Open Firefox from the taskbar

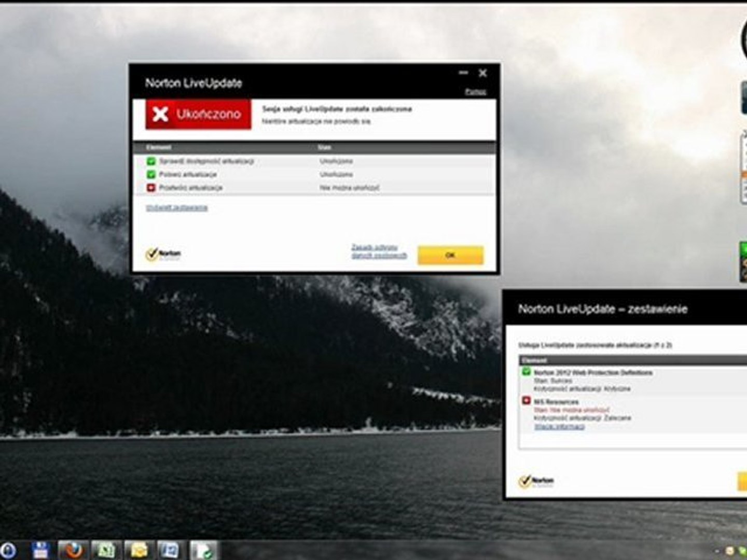point(73,550)
